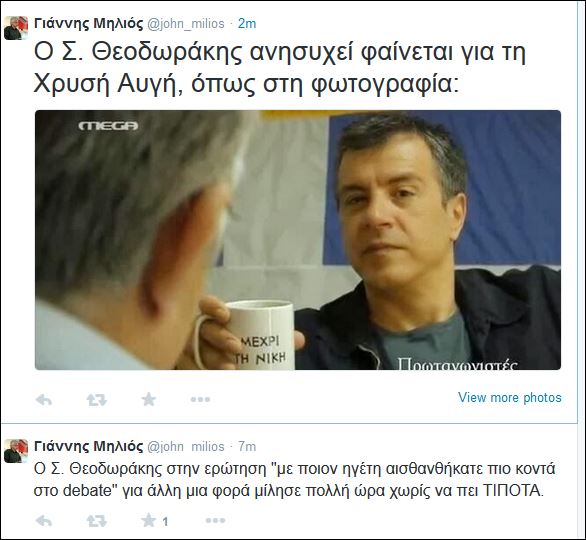Open the 7m timestamp of the second tweet

point(247,446)
